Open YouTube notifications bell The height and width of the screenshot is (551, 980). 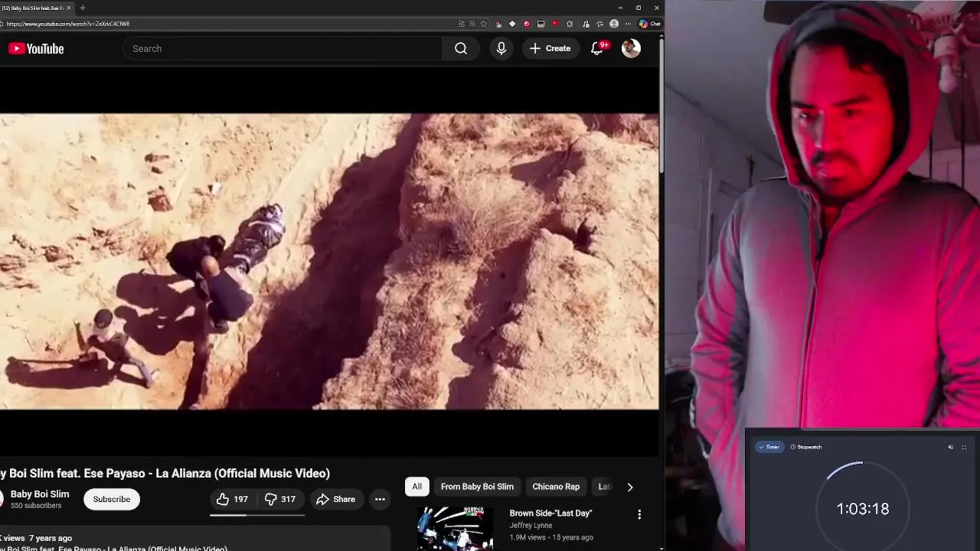[x=598, y=48]
